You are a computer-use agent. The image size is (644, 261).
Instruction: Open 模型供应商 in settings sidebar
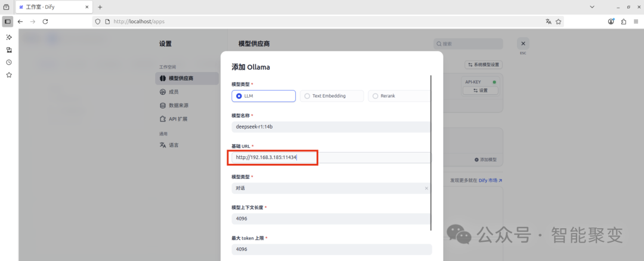tap(187, 79)
